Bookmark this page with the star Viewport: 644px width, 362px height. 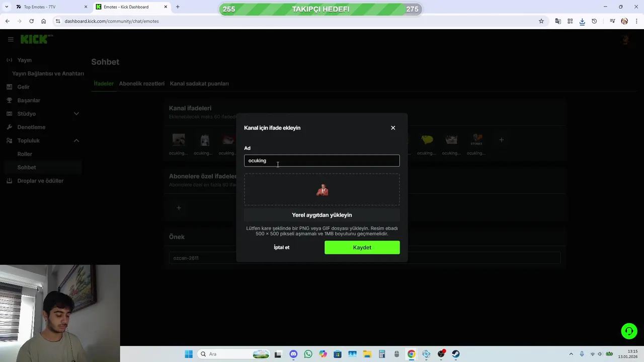pos(541,21)
